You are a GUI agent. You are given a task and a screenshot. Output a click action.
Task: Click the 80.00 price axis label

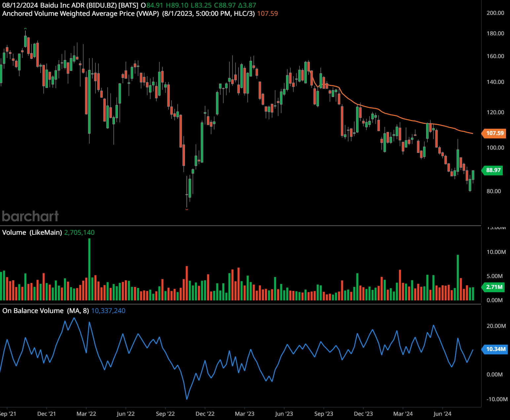[493, 191]
